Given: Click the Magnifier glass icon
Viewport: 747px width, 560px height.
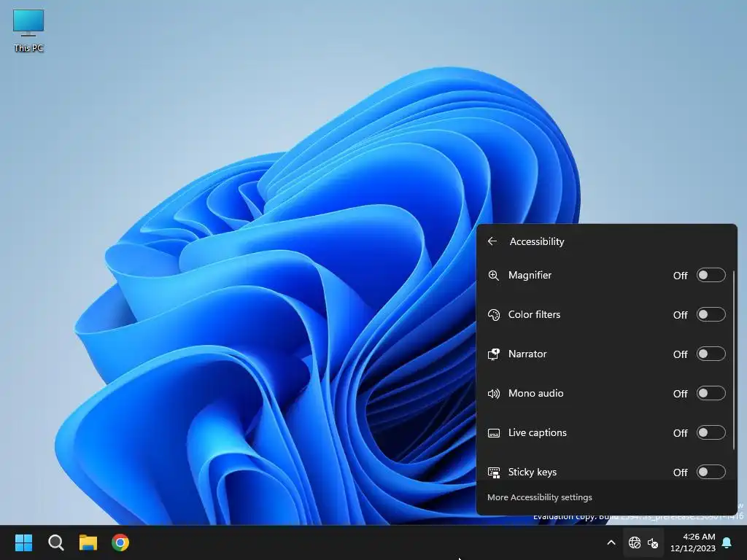Looking at the screenshot, I should coord(494,275).
